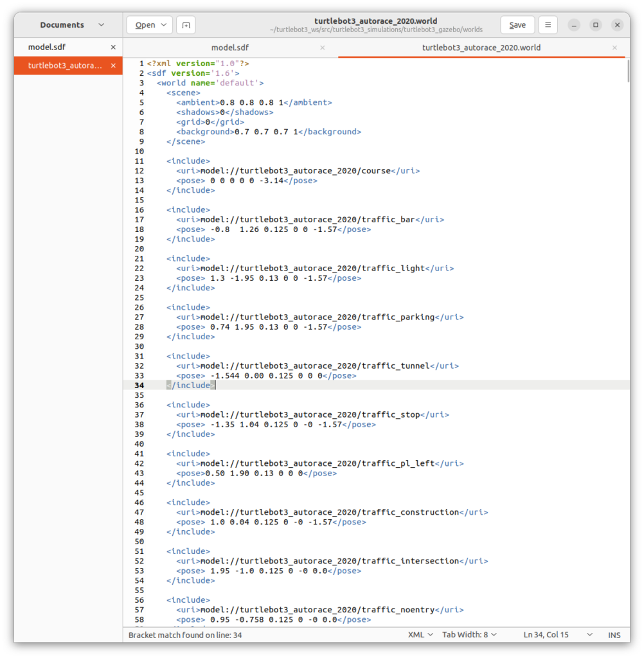The image size is (644, 658).
Task: Click the traffic_intersection uri line
Action: tap(332, 560)
